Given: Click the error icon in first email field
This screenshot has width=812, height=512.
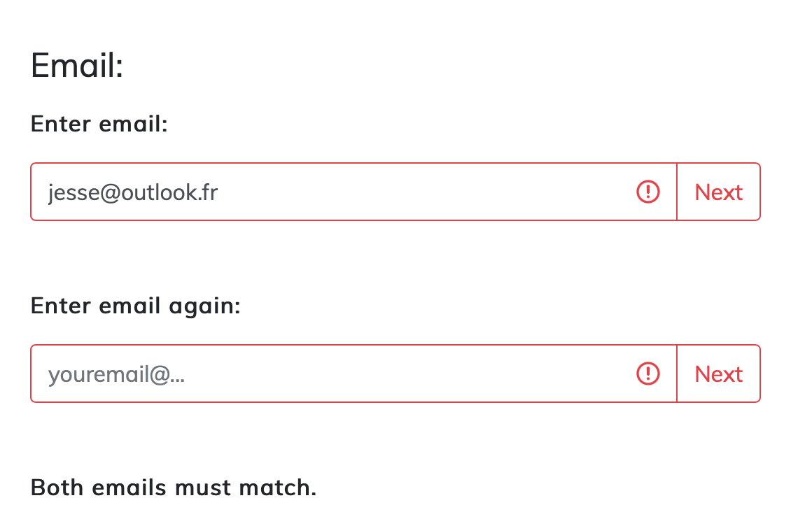Looking at the screenshot, I should [648, 192].
